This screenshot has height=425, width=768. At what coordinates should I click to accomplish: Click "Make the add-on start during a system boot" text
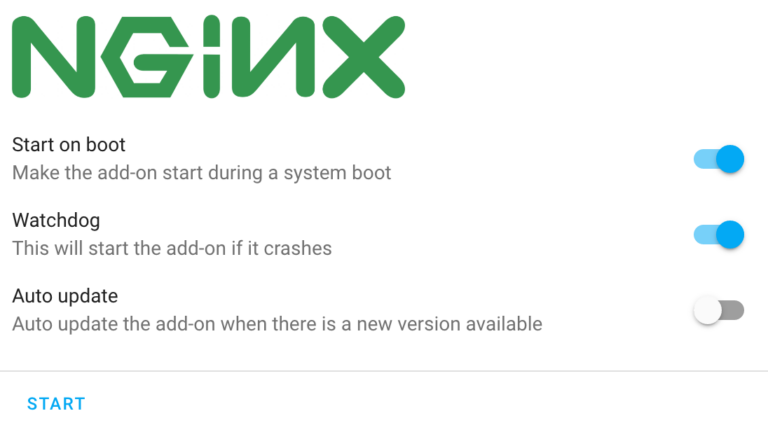tap(201, 173)
